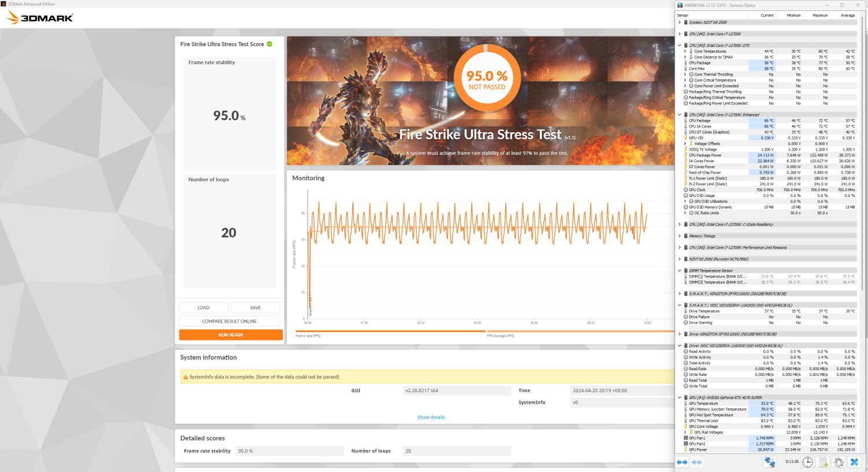This screenshot has height=472, width=868.
Task: Expand the Memory Timings group
Action: click(680, 236)
